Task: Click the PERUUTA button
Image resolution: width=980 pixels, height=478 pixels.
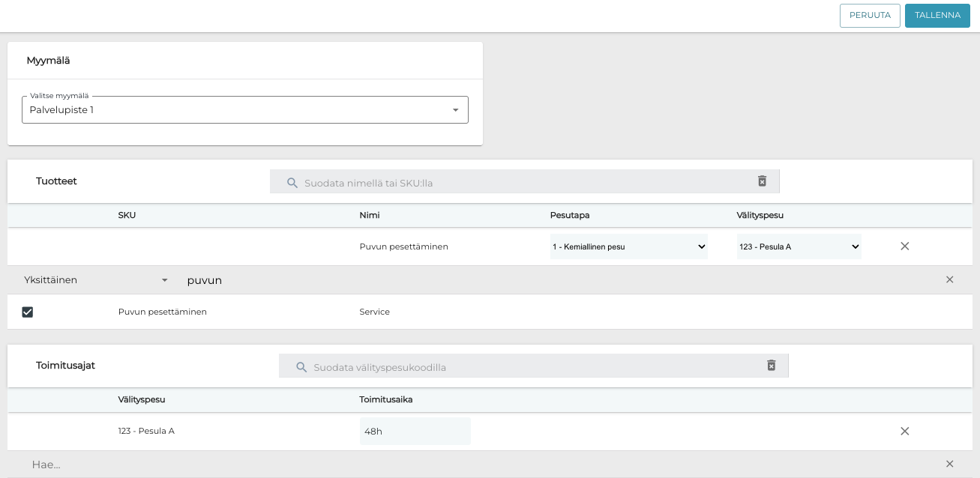Action: 870,15
